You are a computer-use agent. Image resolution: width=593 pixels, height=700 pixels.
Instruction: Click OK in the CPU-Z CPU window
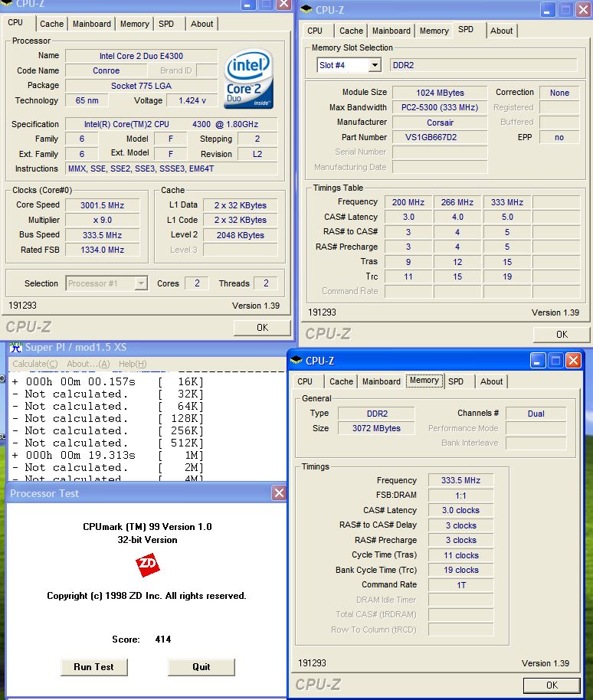pos(262,328)
